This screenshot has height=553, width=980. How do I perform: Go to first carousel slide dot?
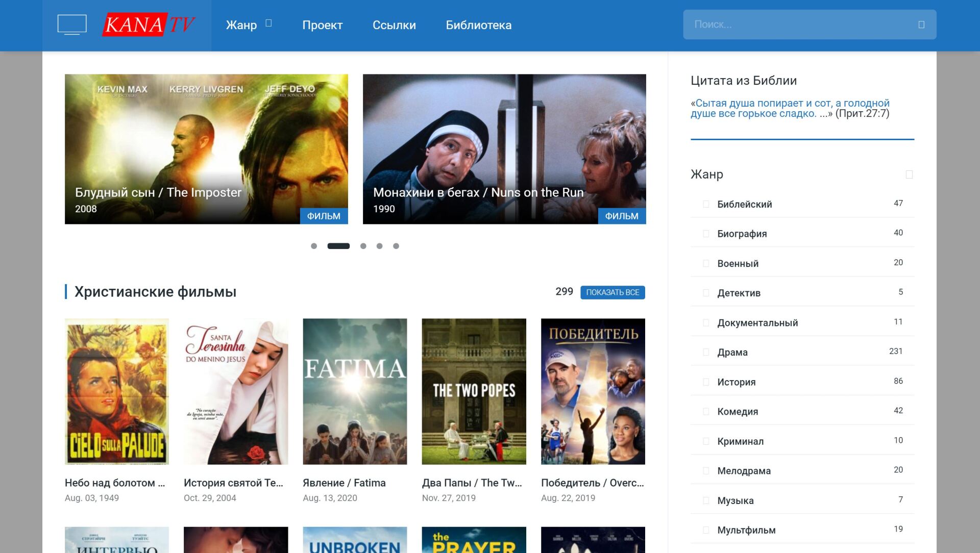[314, 246]
